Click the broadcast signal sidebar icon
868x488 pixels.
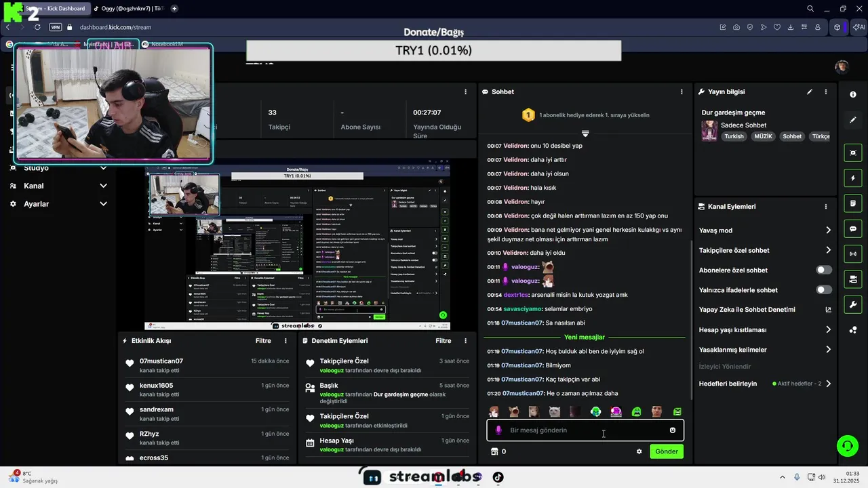(853, 254)
